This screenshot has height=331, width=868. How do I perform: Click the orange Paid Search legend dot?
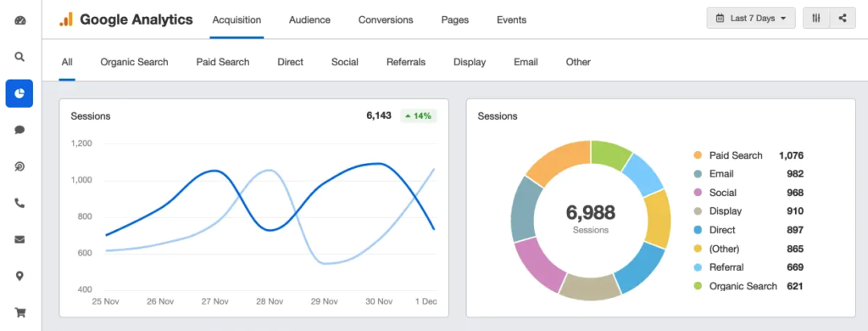tap(698, 156)
